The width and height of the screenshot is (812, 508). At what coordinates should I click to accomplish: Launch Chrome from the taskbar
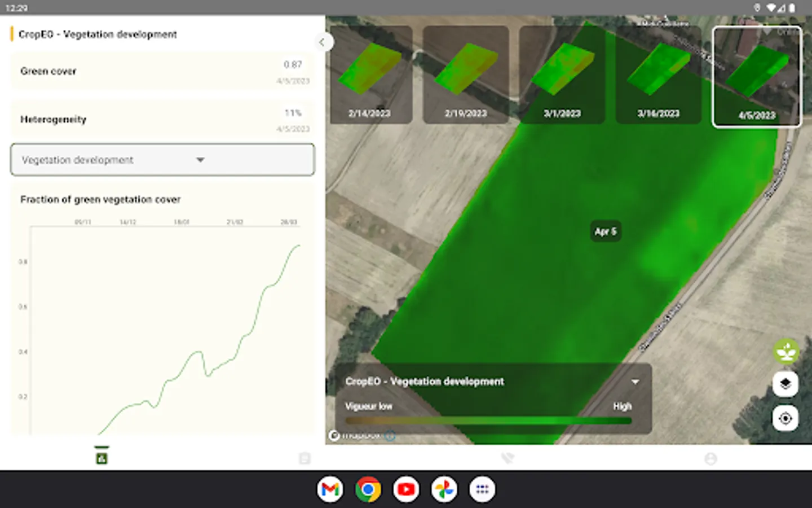(x=368, y=489)
